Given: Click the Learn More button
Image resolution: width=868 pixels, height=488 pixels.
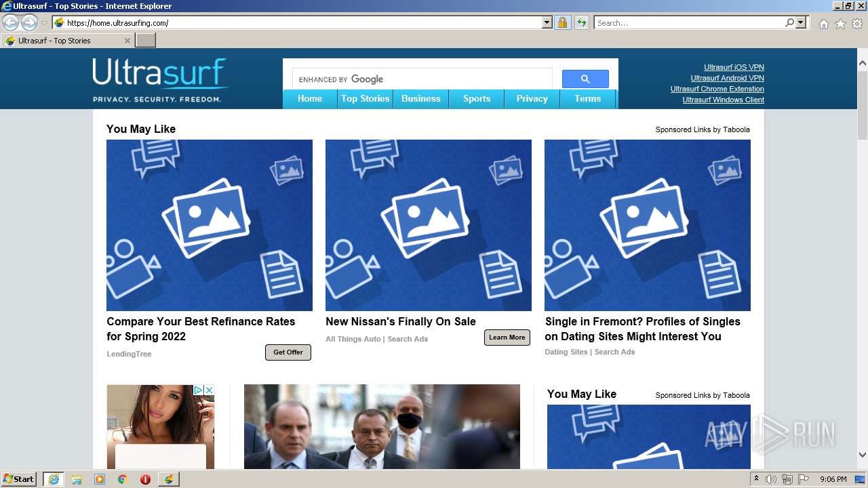Looking at the screenshot, I should (507, 338).
